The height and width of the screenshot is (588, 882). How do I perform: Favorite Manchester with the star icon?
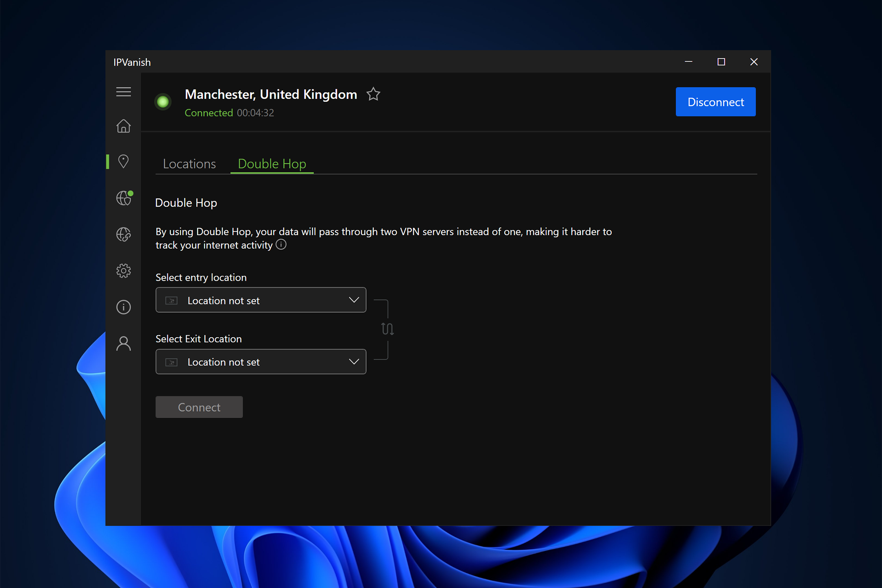click(373, 94)
